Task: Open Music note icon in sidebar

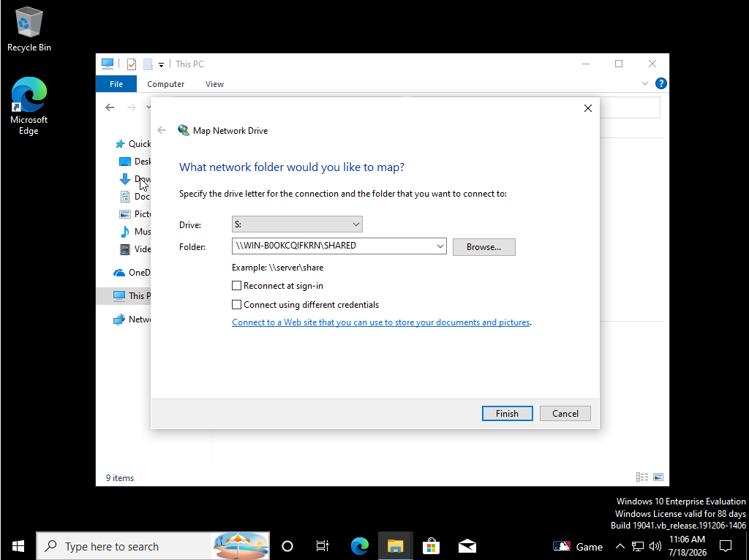Action: (x=124, y=232)
